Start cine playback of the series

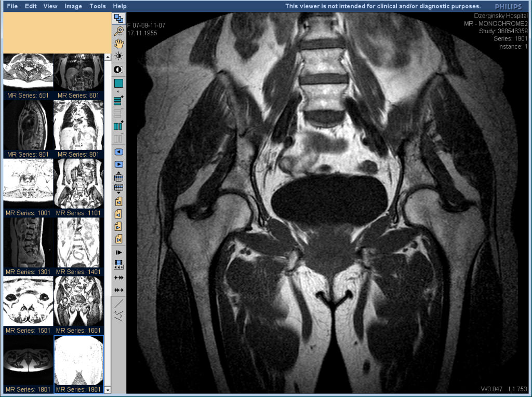[x=118, y=252]
